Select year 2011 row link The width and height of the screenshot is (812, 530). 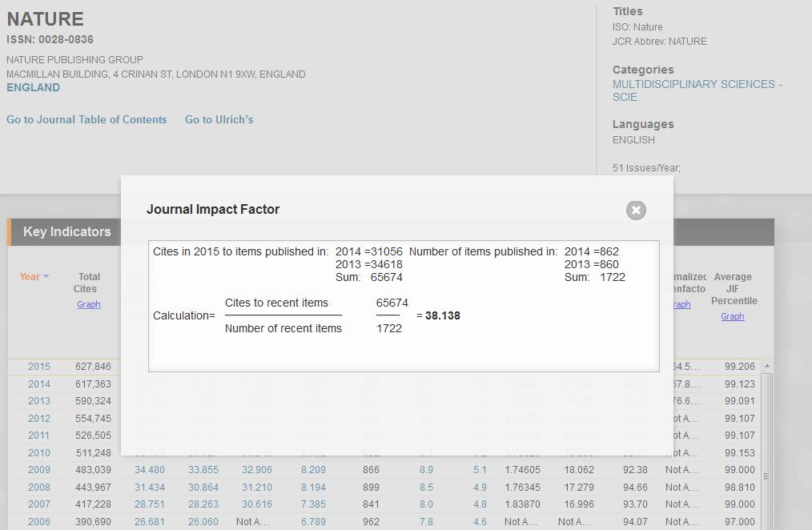(x=39, y=436)
